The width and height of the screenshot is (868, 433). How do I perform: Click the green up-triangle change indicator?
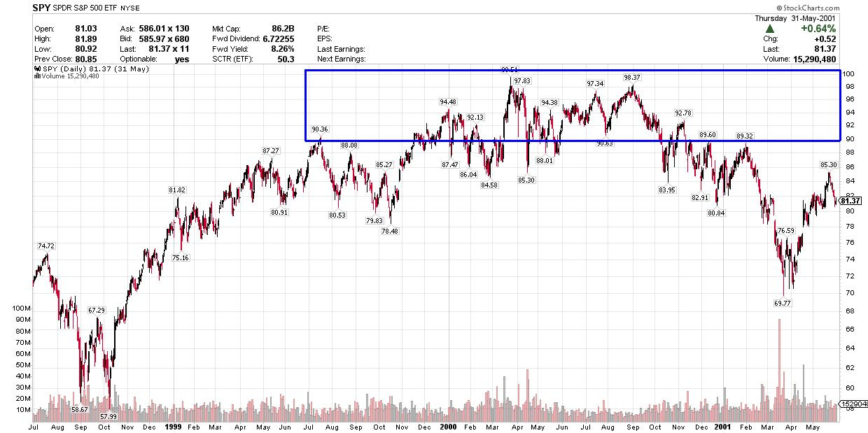pyautogui.click(x=769, y=29)
